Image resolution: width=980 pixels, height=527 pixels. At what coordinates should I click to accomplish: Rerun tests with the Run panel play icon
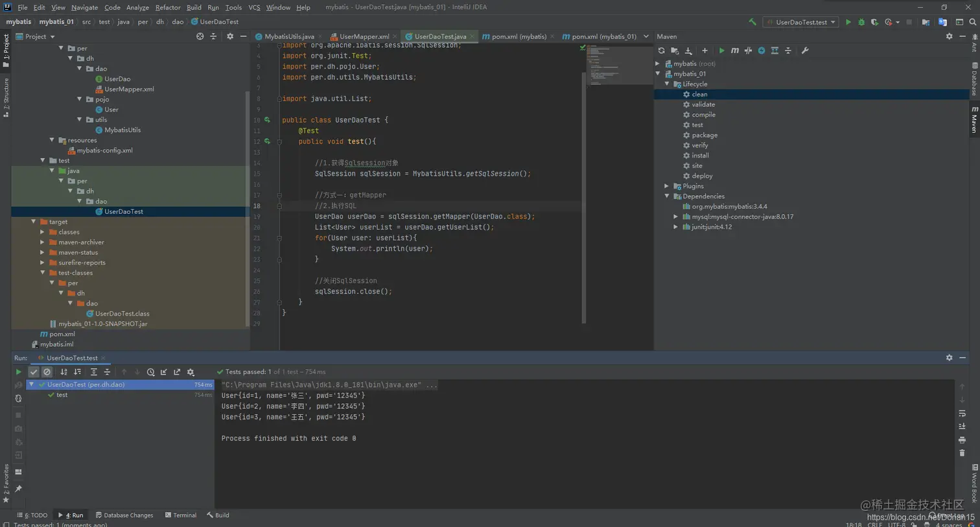(x=18, y=372)
